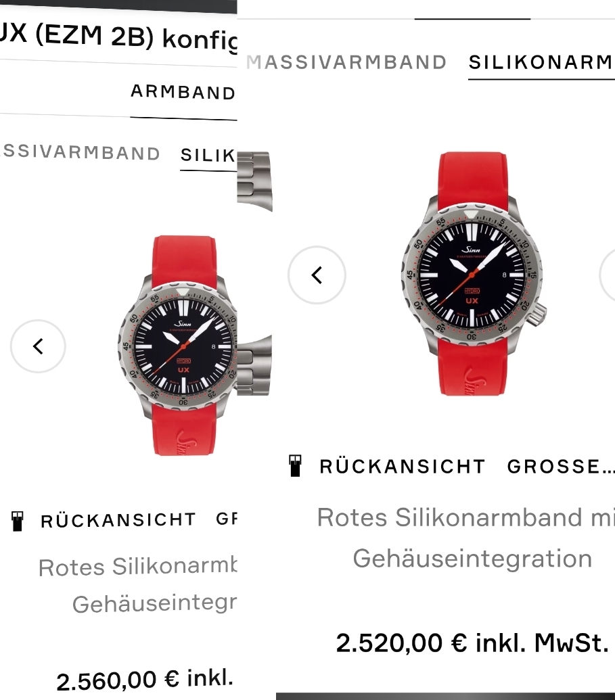The width and height of the screenshot is (615, 700).
Task: Click watch image above 2.560,00 € price
Action: [177, 346]
